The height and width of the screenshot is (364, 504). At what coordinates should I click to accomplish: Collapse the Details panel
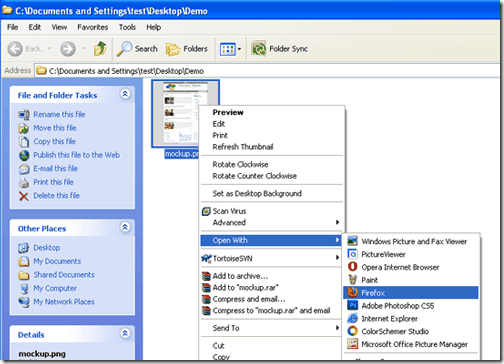(125, 333)
